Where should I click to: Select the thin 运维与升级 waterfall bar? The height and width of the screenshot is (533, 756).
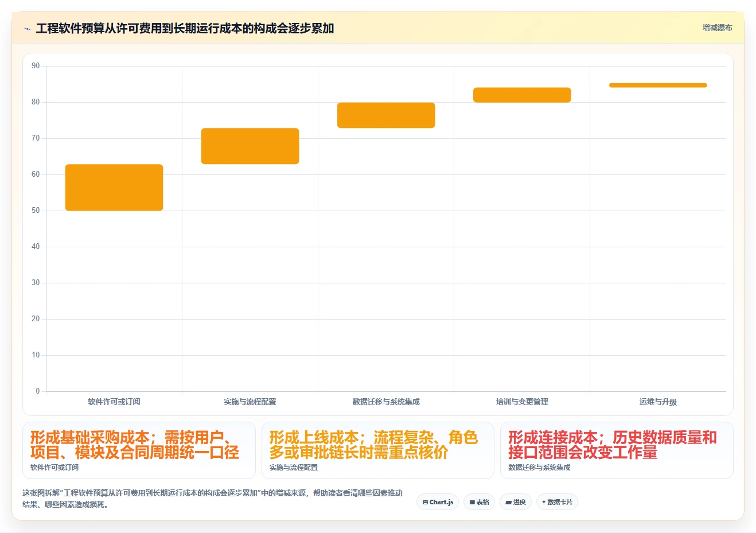pos(658,85)
